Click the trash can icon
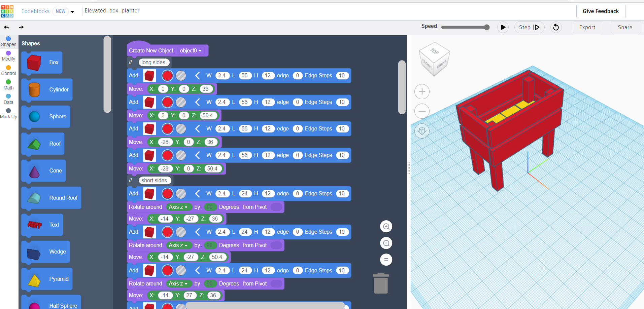The image size is (644, 309). 380,283
